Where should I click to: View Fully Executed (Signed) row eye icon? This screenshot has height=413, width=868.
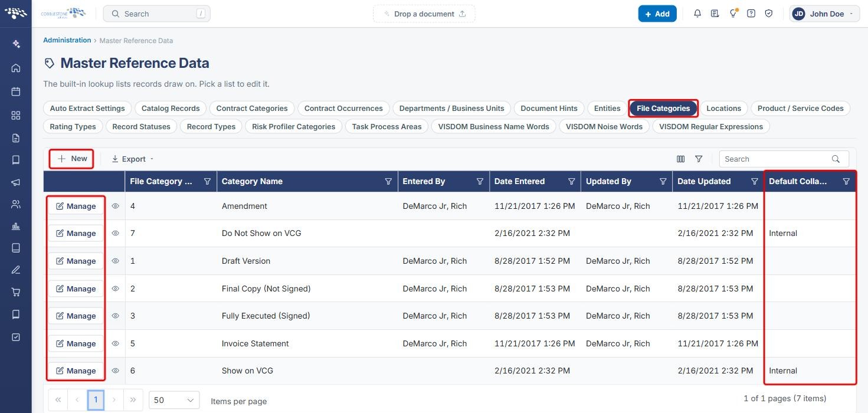[116, 316]
